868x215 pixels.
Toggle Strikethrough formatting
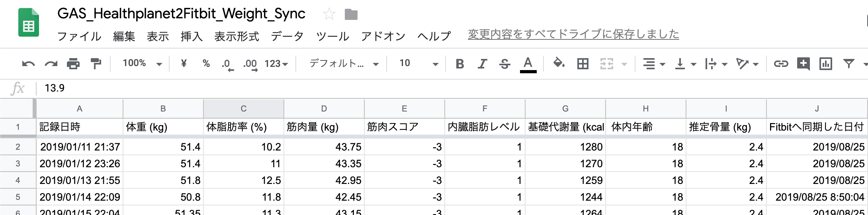[504, 64]
